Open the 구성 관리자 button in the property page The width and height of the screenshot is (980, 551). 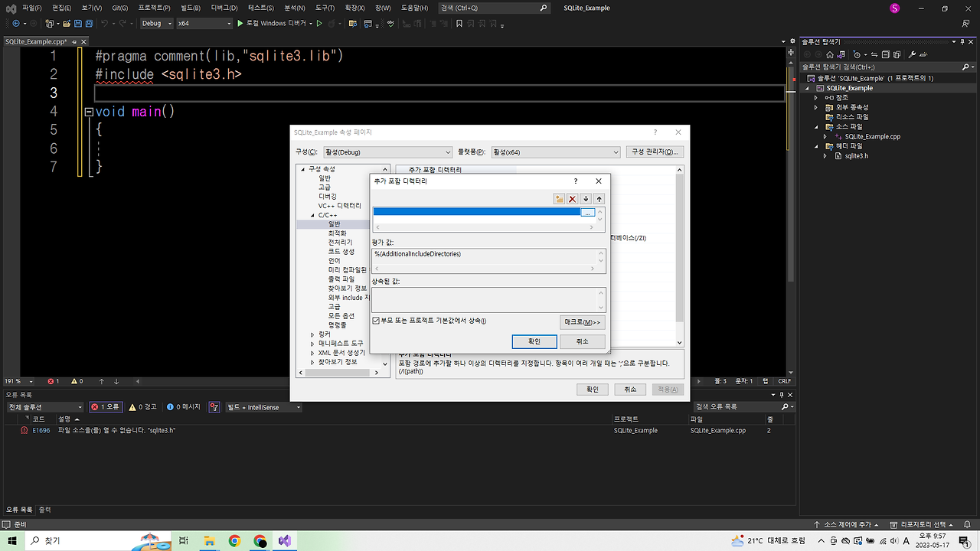tap(655, 152)
